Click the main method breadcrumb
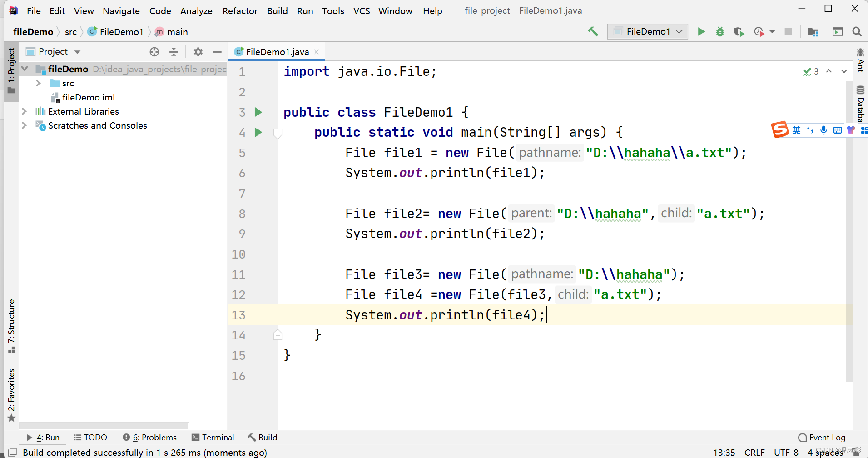Screen dimensions: 868x458 click(172, 32)
